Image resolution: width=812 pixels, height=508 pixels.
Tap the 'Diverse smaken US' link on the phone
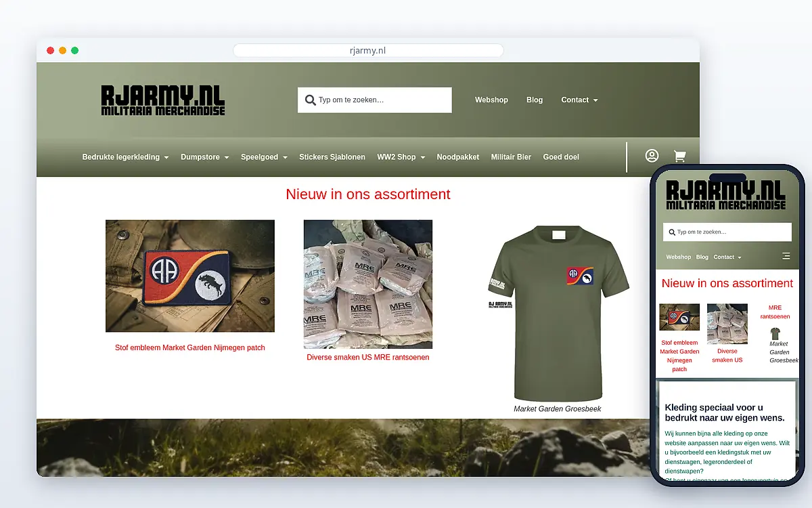tap(727, 356)
